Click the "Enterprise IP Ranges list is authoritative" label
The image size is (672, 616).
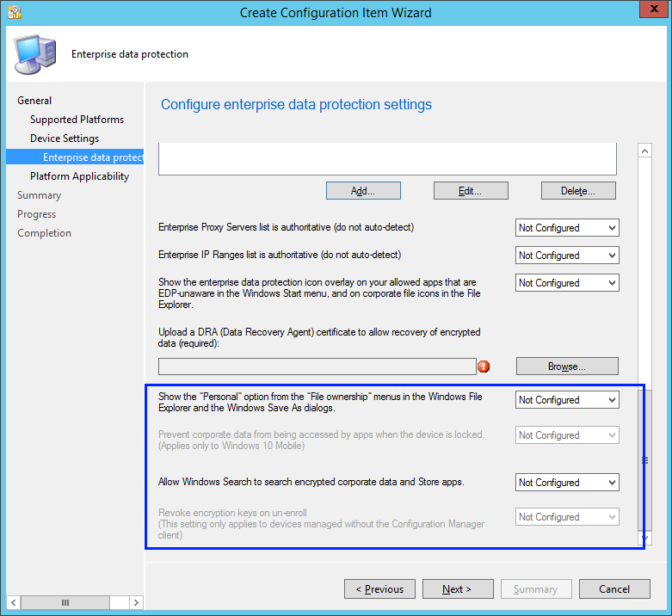coord(280,255)
